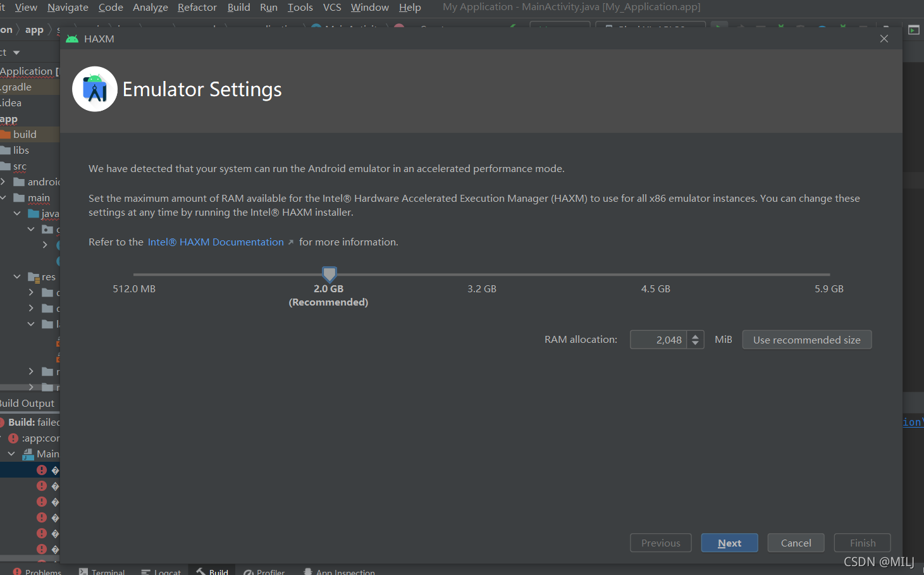
Task: Click the hammer icon of the Build tab
Action: click(200, 571)
